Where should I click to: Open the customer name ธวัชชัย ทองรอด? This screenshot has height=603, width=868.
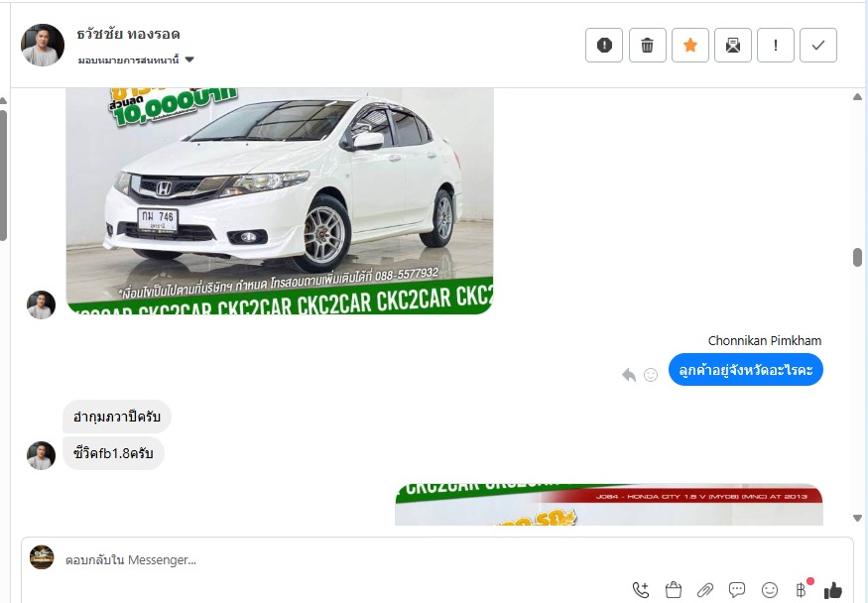(x=128, y=35)
